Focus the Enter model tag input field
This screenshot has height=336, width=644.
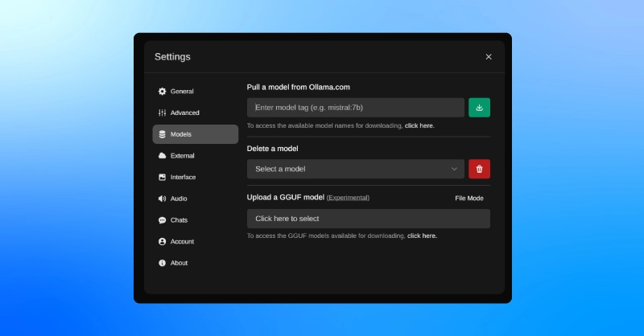click(356, 108)
